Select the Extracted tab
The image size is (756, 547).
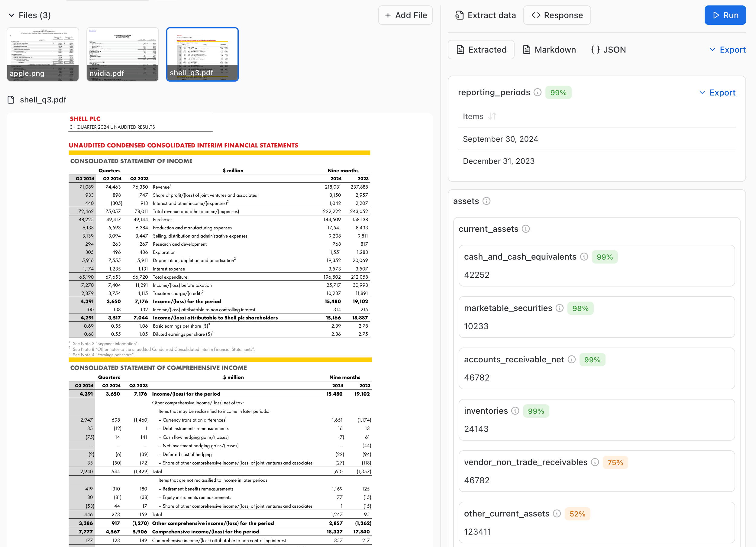[x=481, y=50]
